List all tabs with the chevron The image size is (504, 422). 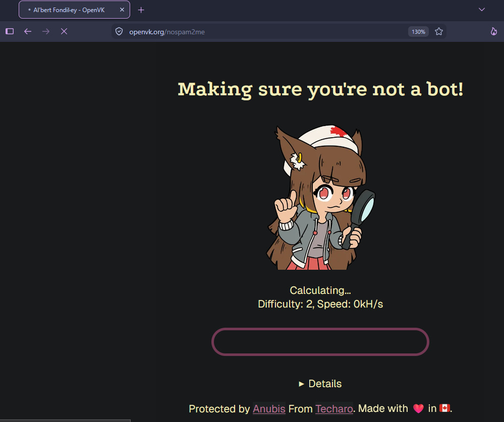481,10
